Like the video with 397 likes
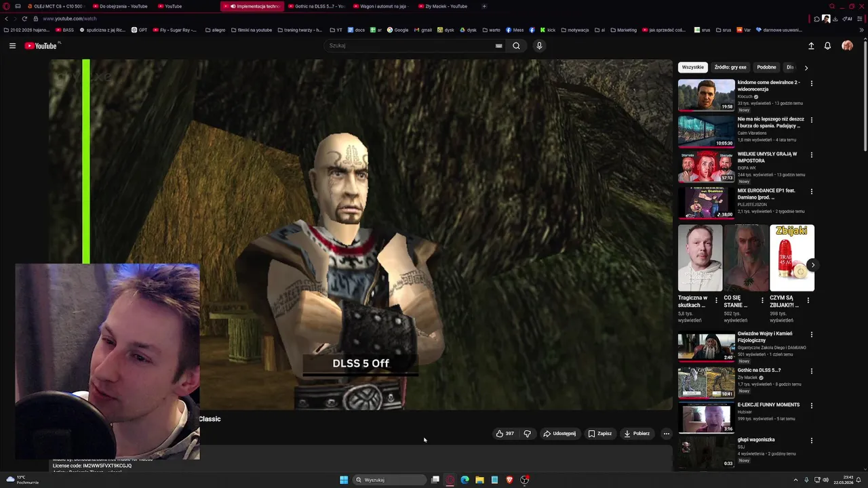The image size is (868, 488). (505, 434)
